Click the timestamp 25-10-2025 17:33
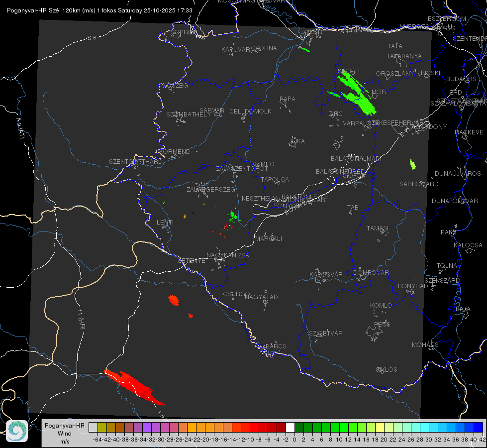487x448 pixels. click(168, 10)
